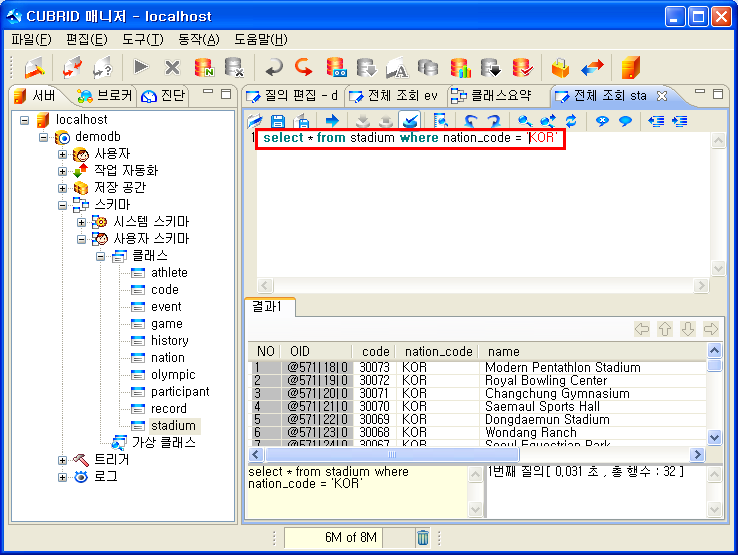Switch to the 브로커 tab
Viewport: 738px width, 555px height.
pos(104,96)
